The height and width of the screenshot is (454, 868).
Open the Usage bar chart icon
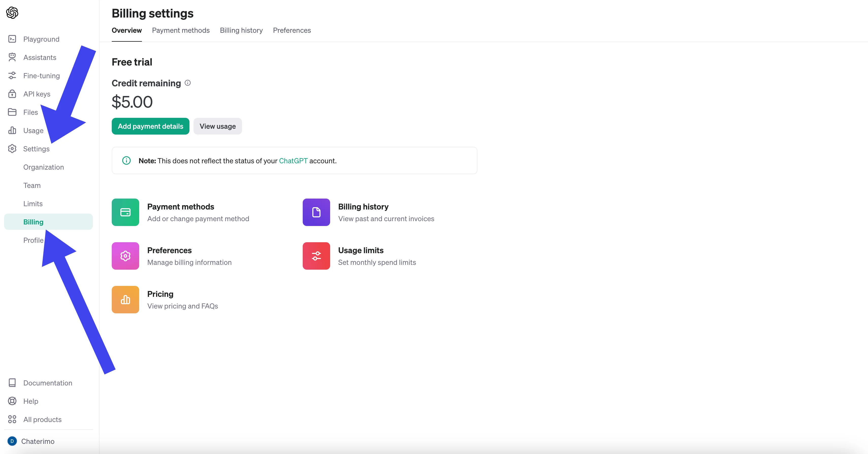click(12, 130)
